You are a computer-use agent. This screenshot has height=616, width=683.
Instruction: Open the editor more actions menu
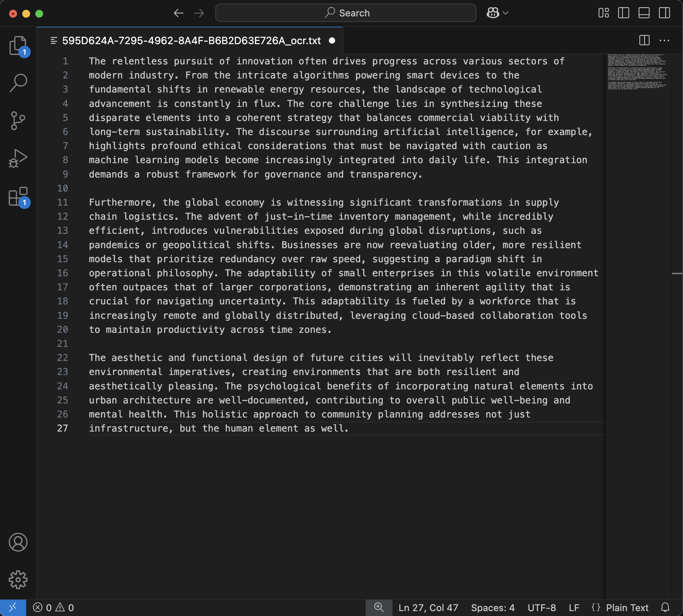[x=665, y=40]
